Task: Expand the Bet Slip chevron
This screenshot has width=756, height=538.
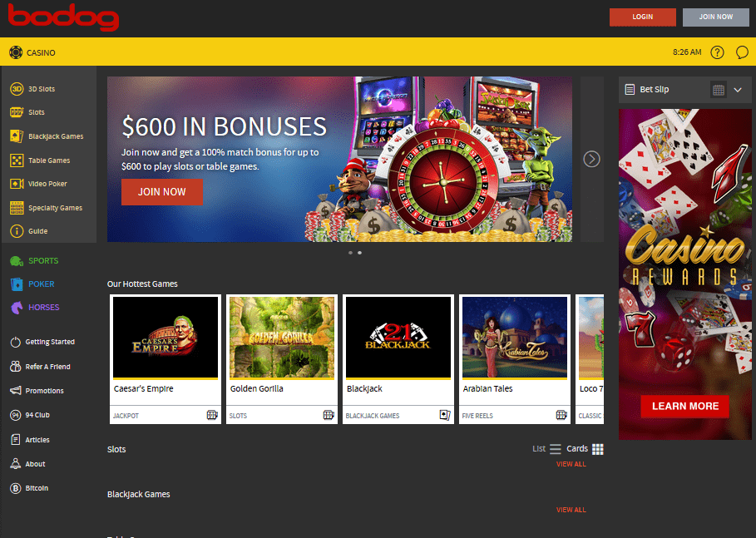Action: [738, 90]
